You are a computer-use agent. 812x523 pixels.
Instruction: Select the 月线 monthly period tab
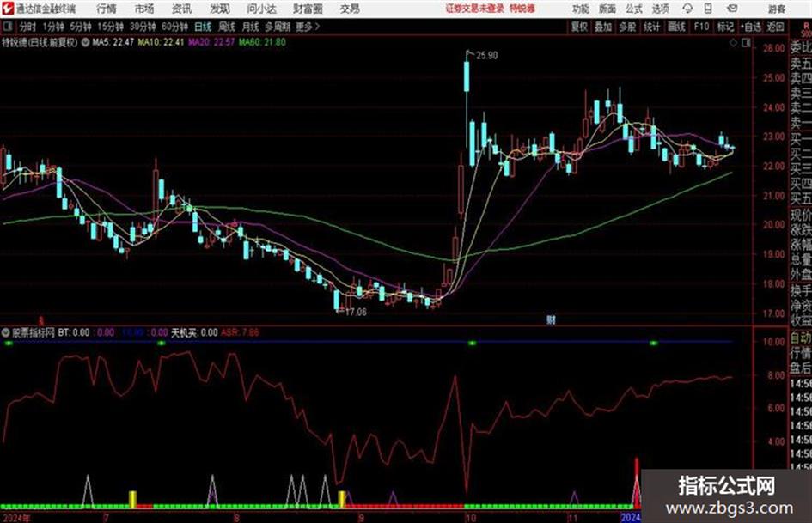coord(250,27)
